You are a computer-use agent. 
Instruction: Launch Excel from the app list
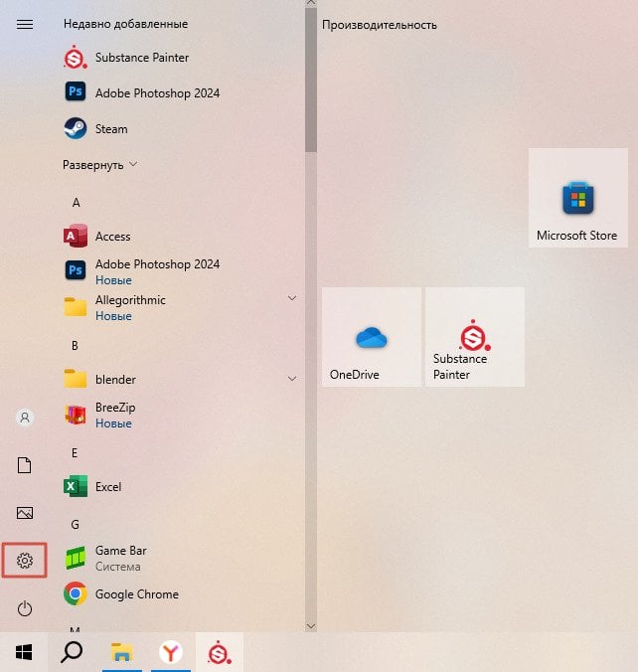click(93, 486)
